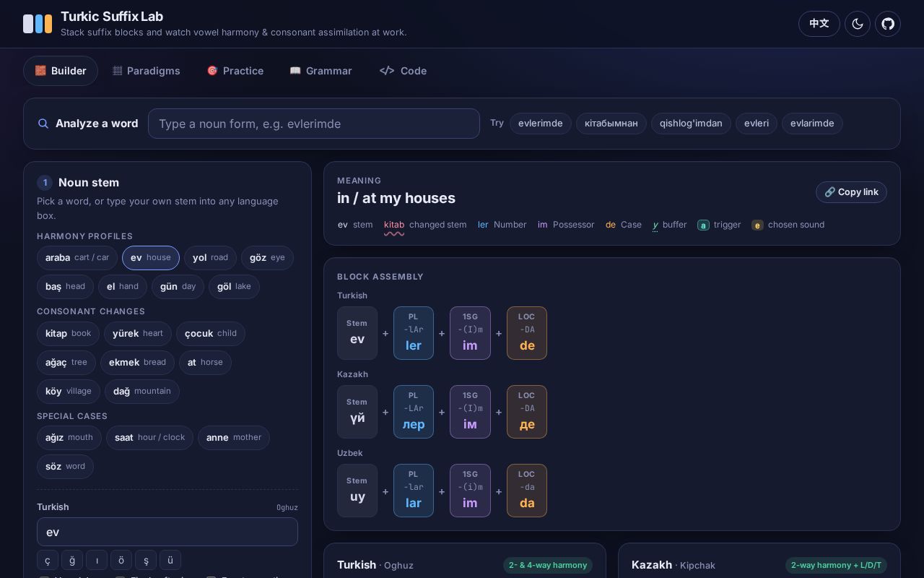
Task: Insert the ö character key
Action: tap(121, 560)
